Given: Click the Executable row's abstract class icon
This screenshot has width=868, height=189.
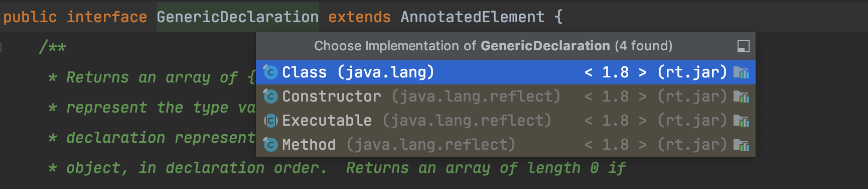Looking at the screenshot, I should [x=270, y=121].
